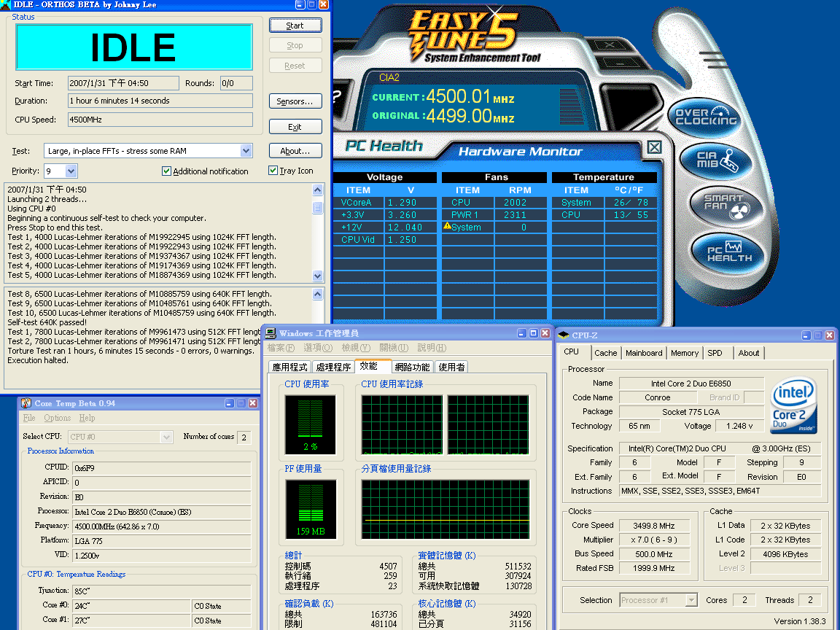Click the disabled Stop button in ORTHOS
The height and width of the screenshot is (630, 840).
295,45
